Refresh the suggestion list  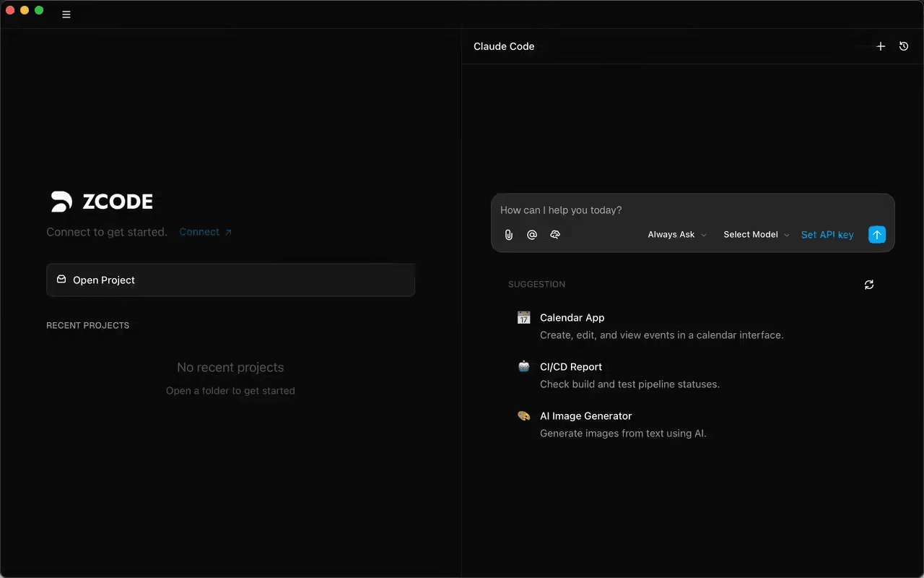click(868, 284)
